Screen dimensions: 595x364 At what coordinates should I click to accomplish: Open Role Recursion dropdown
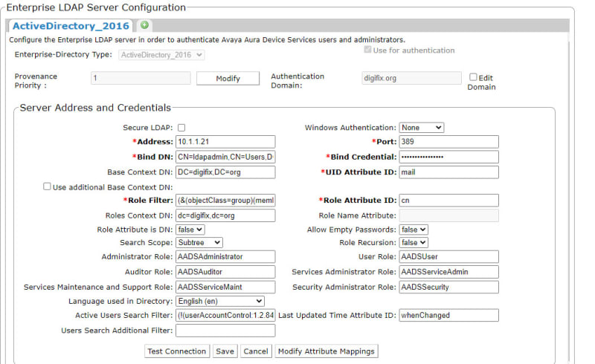(414, 242)
